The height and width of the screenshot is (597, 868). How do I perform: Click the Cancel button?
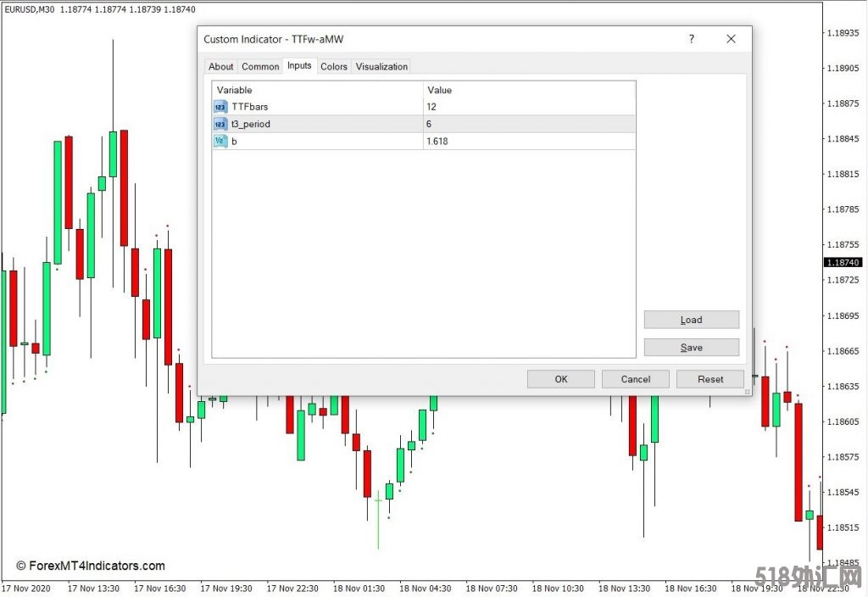tap(636, 379)
